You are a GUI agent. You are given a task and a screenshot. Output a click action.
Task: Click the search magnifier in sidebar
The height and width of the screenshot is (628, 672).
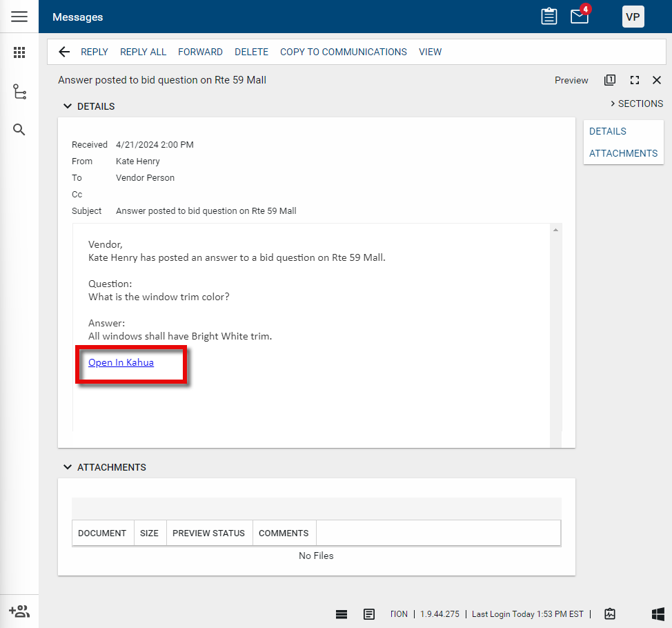pos(19,130)
